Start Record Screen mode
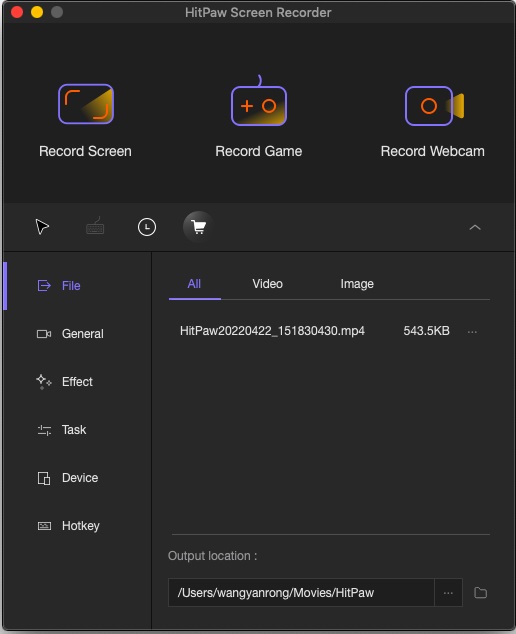This screenshot has width=516, height=634. [85, 120]
